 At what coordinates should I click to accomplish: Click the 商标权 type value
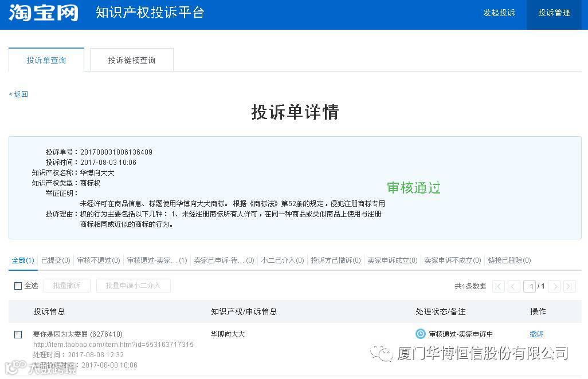[90, 183]
